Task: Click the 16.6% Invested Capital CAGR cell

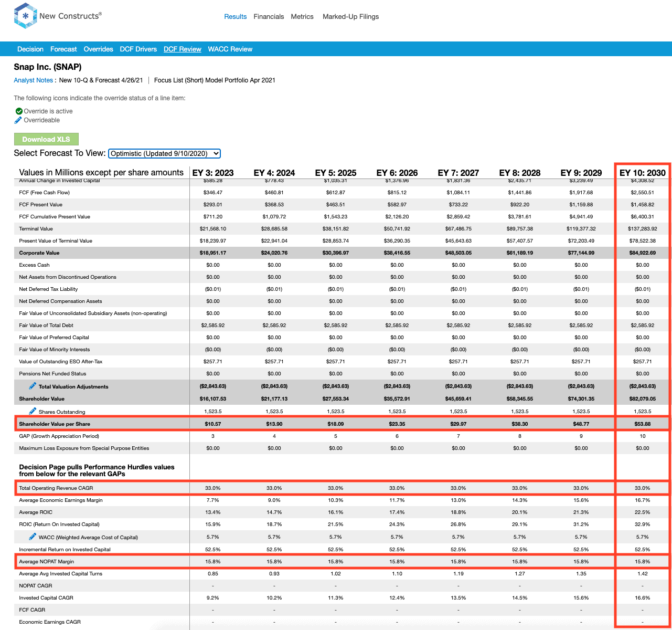Action: [643, 597]
